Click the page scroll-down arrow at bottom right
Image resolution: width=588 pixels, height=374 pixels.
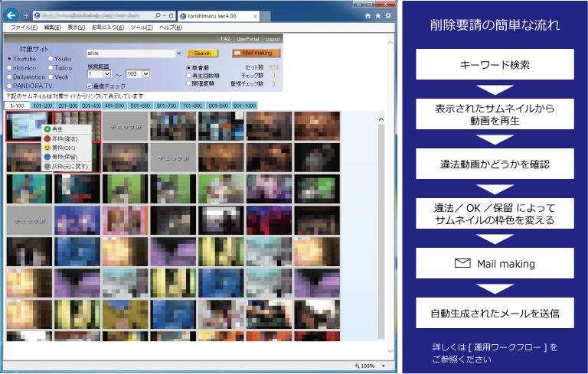[x=390, y=351]
